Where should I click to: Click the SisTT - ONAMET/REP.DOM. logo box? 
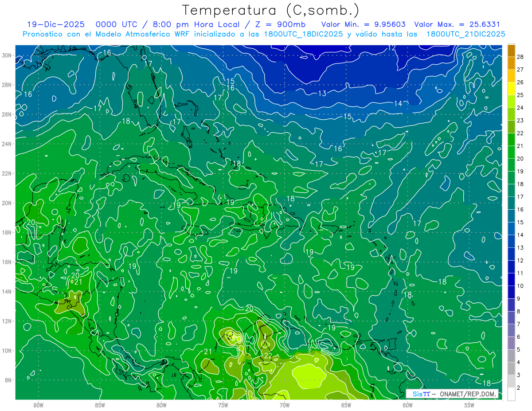tap(452, 394)
